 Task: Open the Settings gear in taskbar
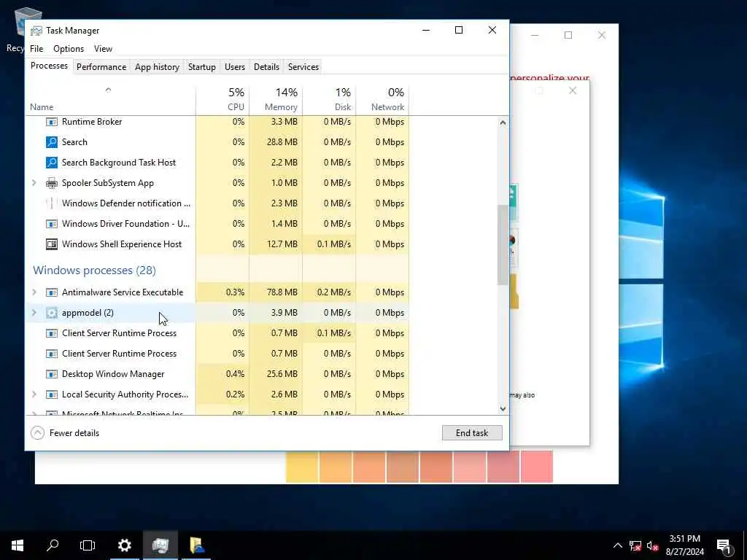124,545
